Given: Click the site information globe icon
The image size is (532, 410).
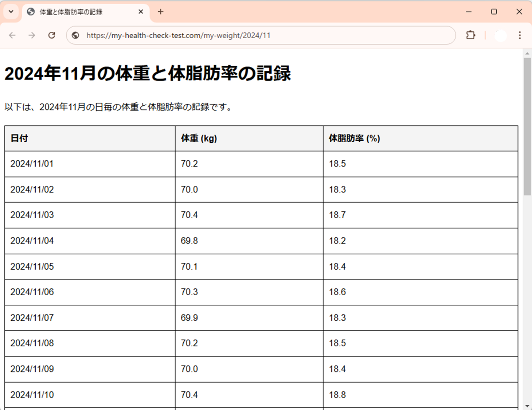Looking at the screenshot, I should tap(75, 35).
